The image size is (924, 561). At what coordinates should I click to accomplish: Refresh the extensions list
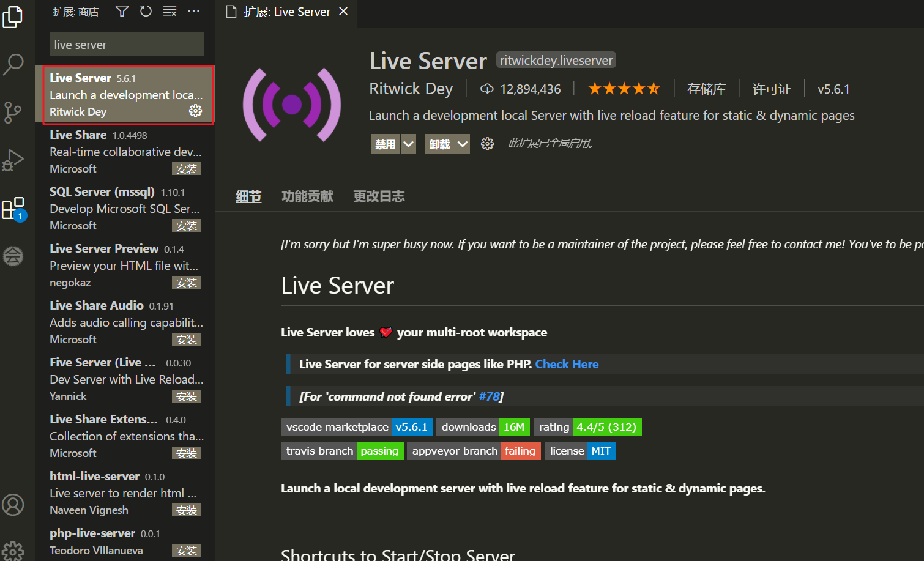[146, 11]
